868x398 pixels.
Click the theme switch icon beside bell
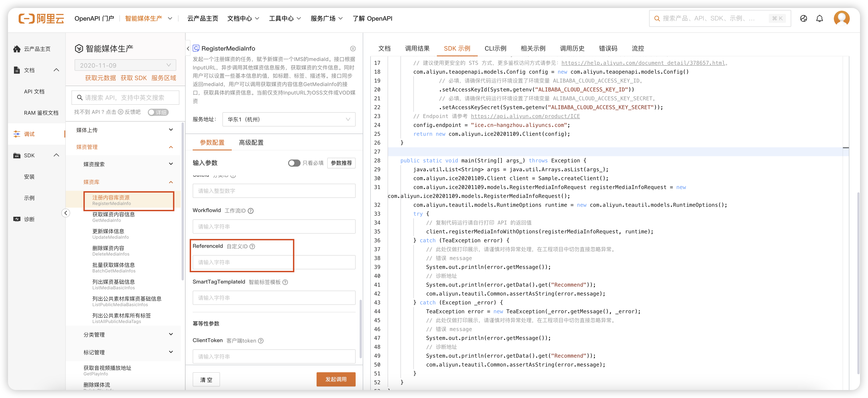(803, 18)
